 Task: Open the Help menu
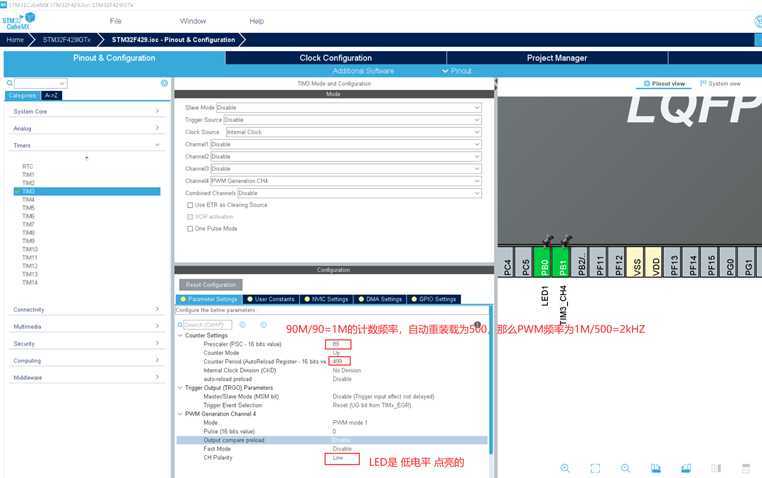coord(257,21)
